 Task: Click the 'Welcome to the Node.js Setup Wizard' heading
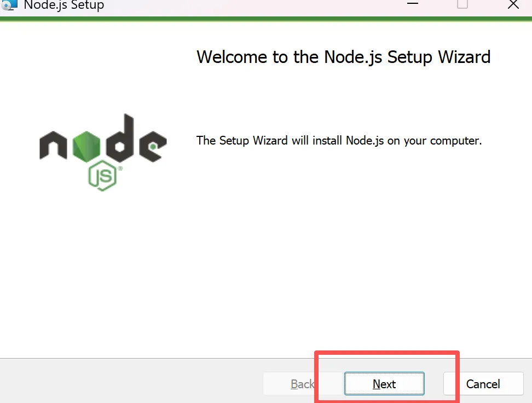pos(343,57)
